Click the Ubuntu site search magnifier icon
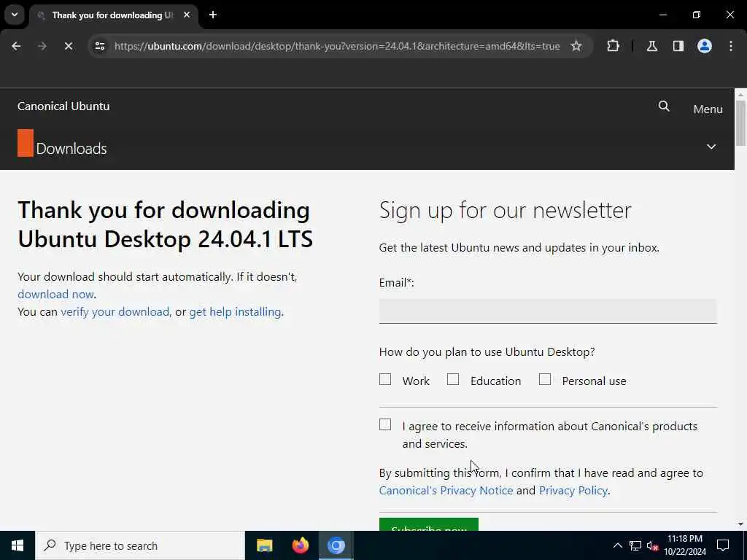The image size is (747, 560). [664, 106]
